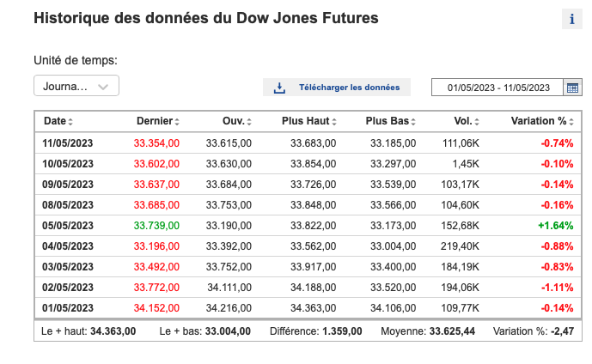The width and height of the screenshot is (592, 364).
Task: Sort by Ouv. column arrows
Action: 249,122
